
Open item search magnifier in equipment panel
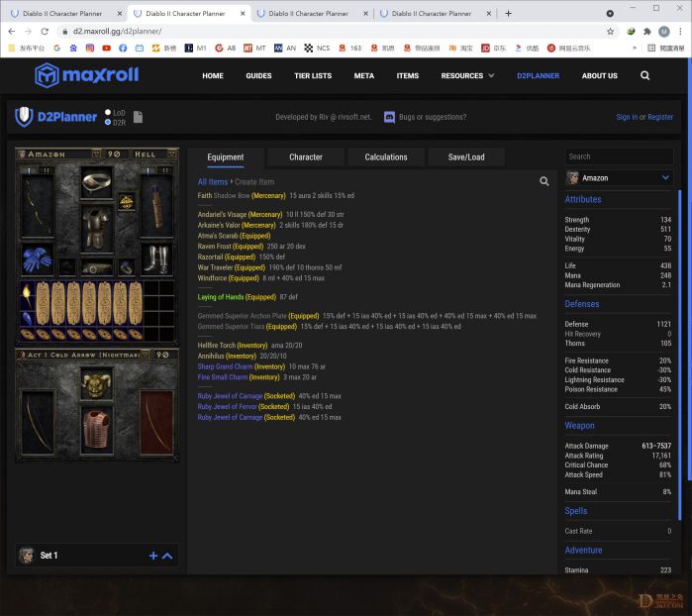tap(544, 181)
